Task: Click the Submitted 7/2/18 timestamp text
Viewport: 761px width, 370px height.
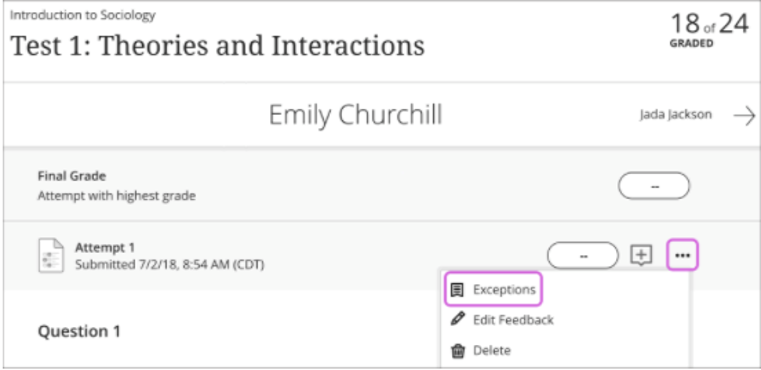Action: 169,265
